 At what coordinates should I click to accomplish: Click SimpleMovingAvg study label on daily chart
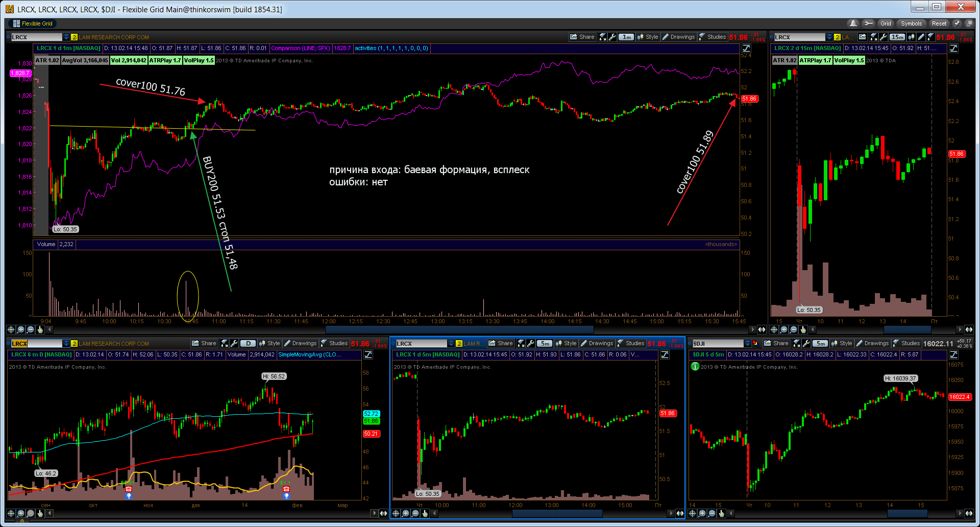point(309,354)
